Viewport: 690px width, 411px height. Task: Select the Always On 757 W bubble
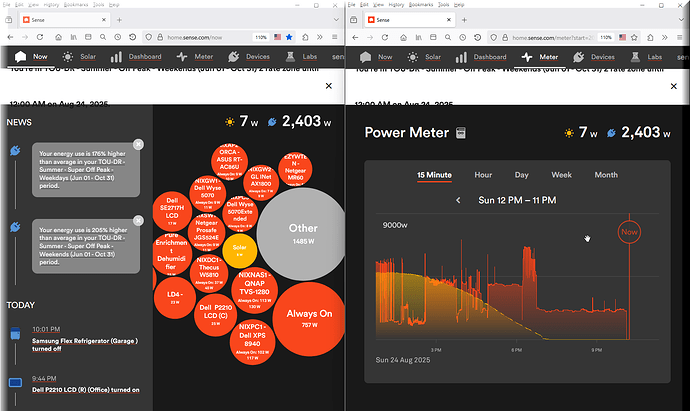click(x=309, y=319)
